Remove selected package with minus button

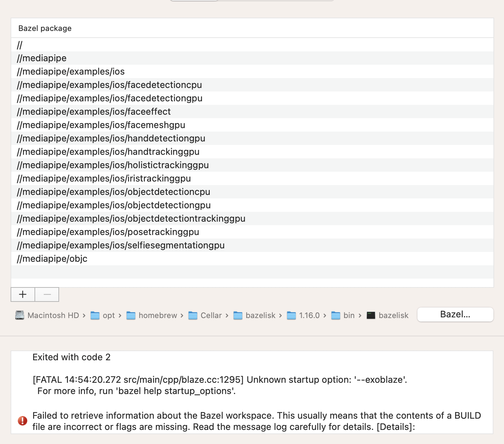[x=47, y=294]
